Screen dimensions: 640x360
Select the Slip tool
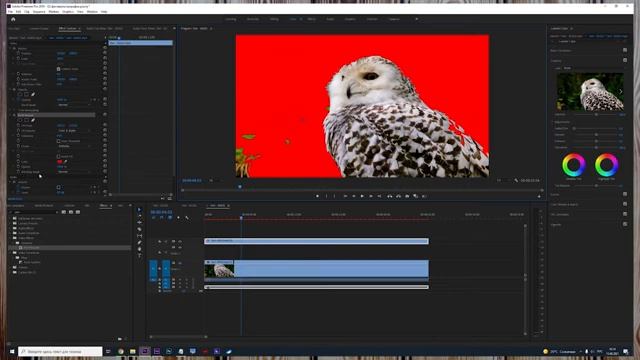140,236
